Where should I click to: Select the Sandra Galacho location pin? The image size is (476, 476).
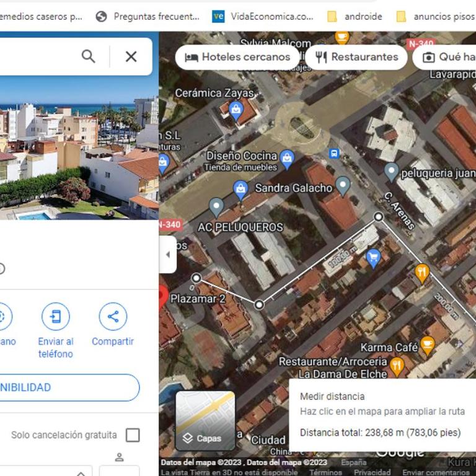(x=343, y=186)
